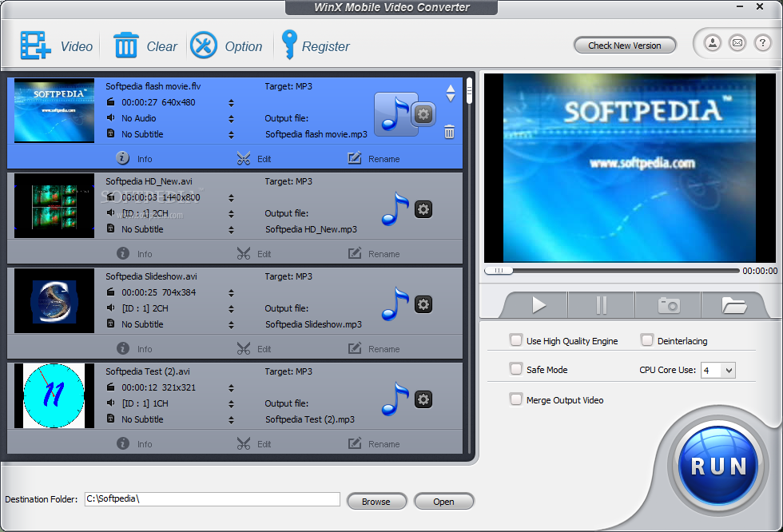Open snapshot folder button in preview

(x=733, y=305)
